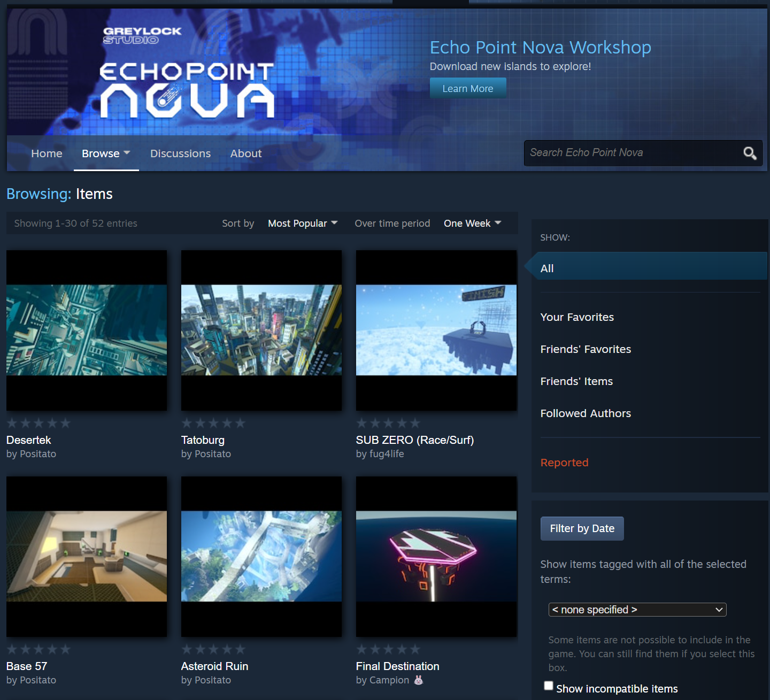Click the star rating above Asteroid Ruin
The height and width of the screenshot is (700, 770).
coord(213,649)
